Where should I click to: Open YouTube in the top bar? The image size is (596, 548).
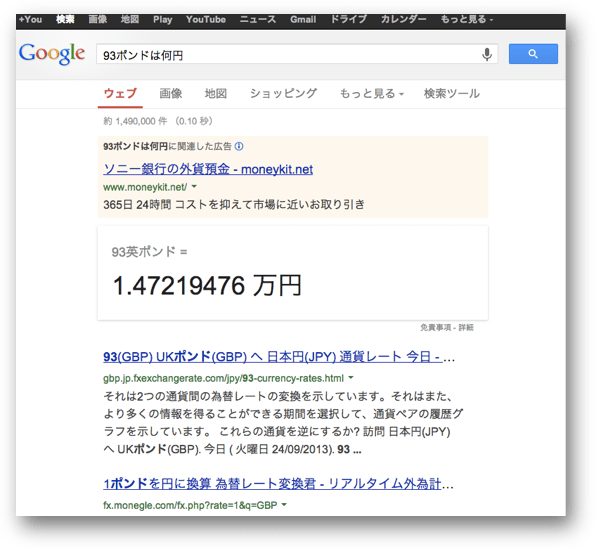coord(206,20)
